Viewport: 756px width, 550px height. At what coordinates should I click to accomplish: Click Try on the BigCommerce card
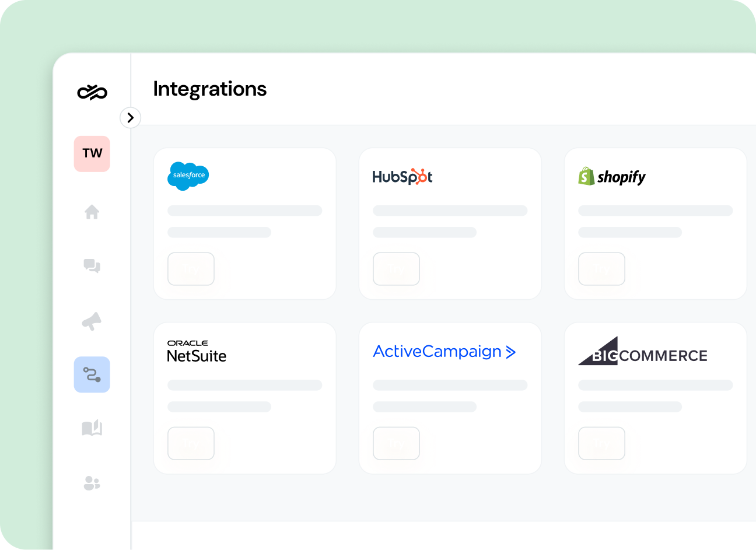point(601,443)
